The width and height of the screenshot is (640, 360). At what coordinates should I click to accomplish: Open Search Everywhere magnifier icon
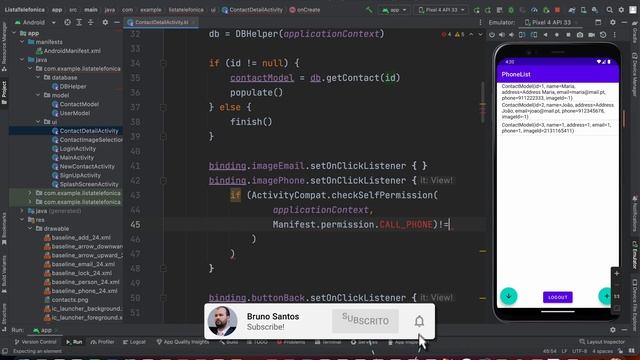click(609, 10)
